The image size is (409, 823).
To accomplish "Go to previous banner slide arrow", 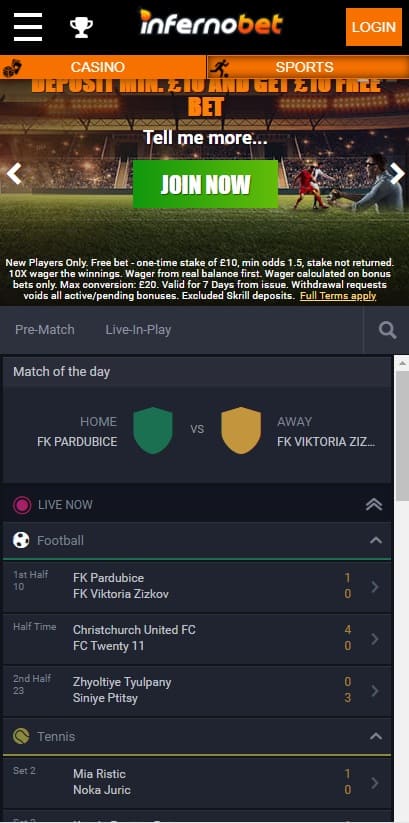I will [x=14, y=173].
